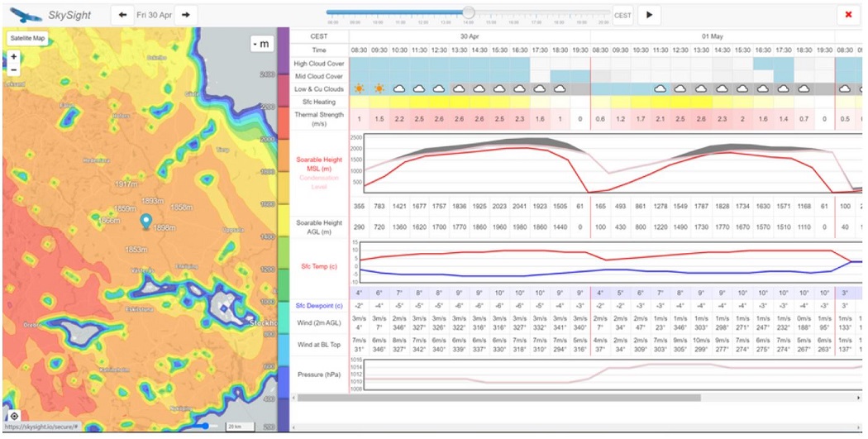868x439 pixels.
Task: Adjust the map opacity slider handle
Action: pyautogui.click(x=207, y=426)
